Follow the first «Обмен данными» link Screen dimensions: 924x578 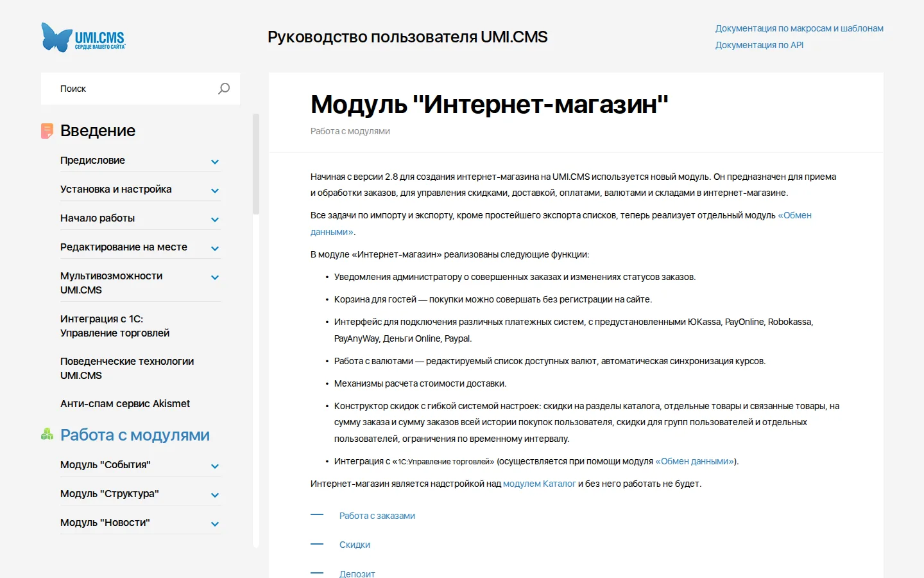pyautogui.click(x=794, y=215)
